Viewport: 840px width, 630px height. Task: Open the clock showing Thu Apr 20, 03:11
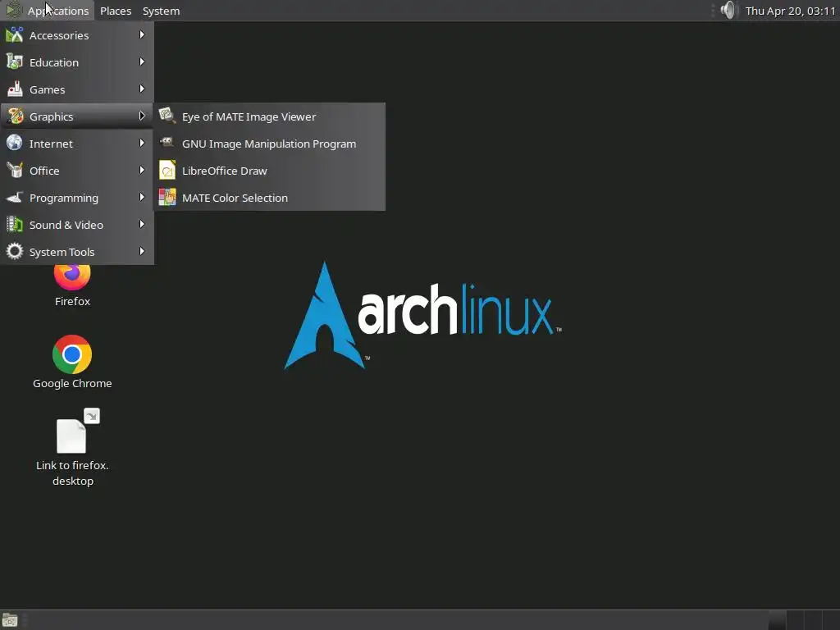click(x=790, y=11)
